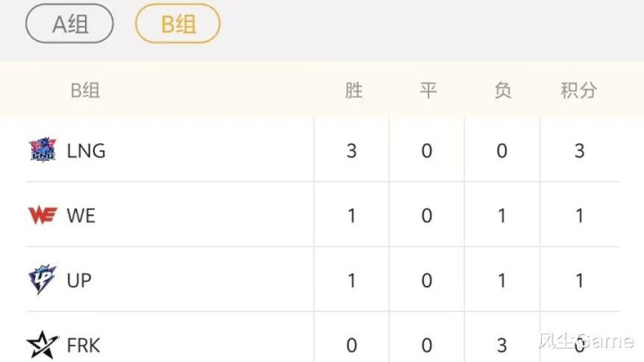Click the 胜 column header
The width and height of the screenshot is (644, 362).
pyautogui.click(x=353, y=90)
